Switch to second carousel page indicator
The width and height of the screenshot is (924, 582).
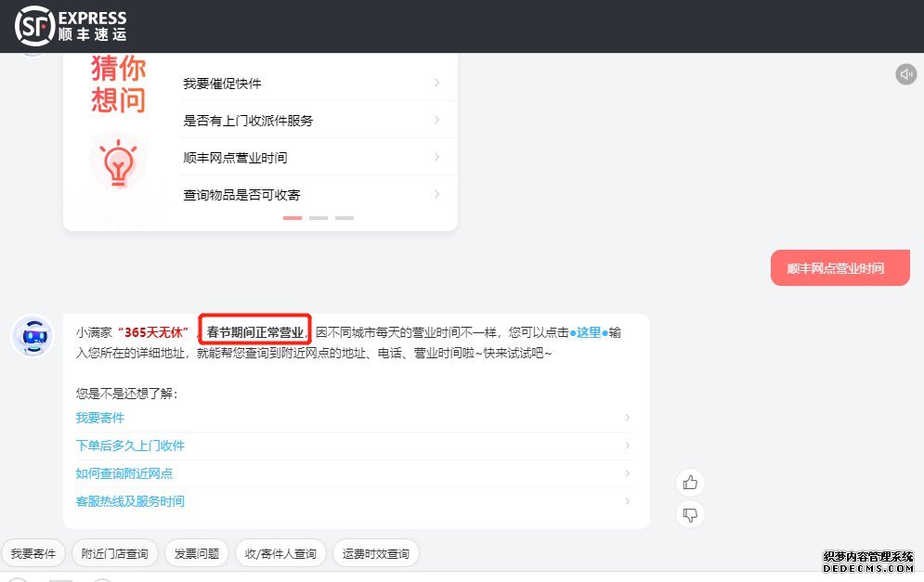click(x=319, y=218)
